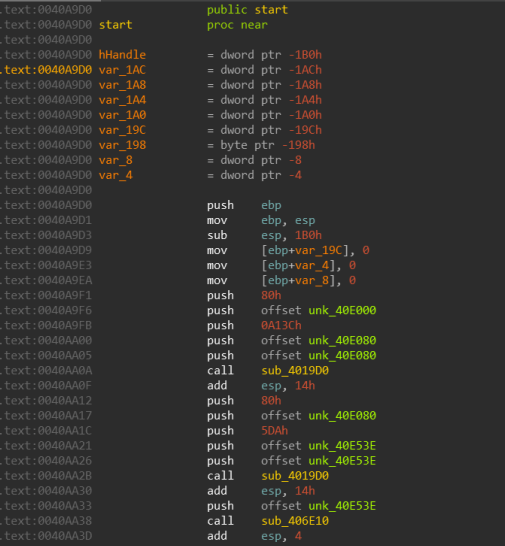
Task: Click the unk_40E000 offset reference
Action: [342, 310]
